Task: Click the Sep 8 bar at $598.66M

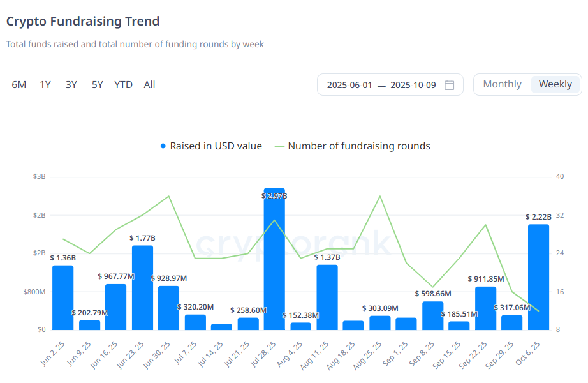Action: pos(432,316)
